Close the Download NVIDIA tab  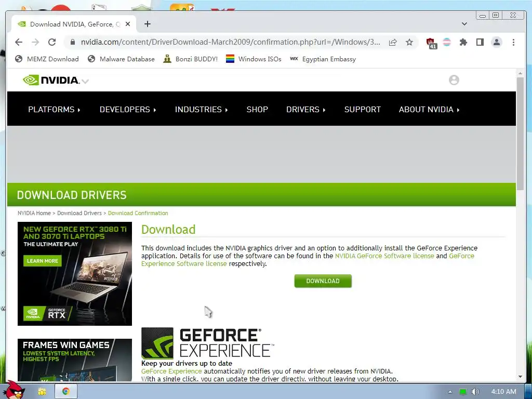point(128,24)
